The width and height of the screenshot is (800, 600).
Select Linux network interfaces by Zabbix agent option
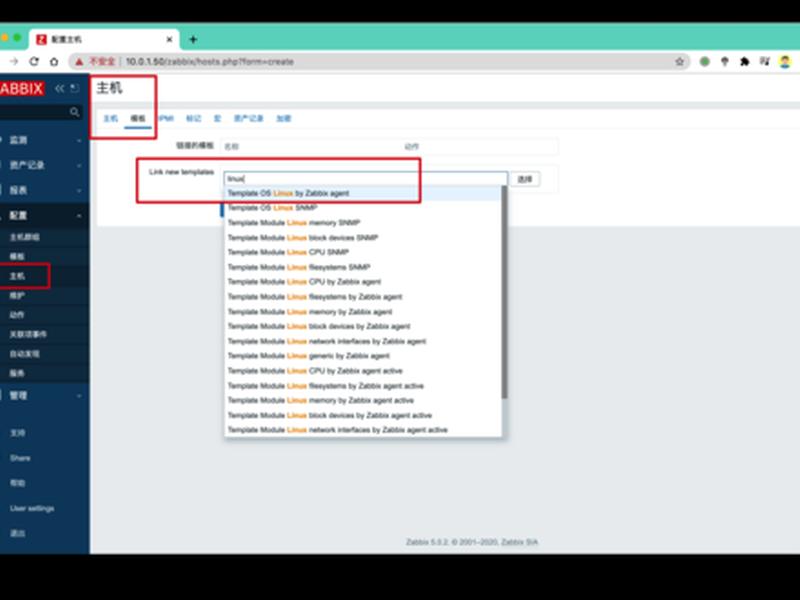click(x=362, y=341)
